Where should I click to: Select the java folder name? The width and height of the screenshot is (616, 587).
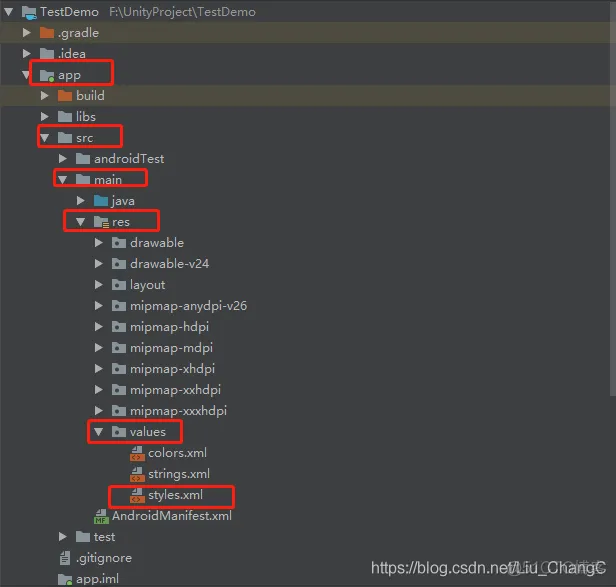(x=123, y=201)
